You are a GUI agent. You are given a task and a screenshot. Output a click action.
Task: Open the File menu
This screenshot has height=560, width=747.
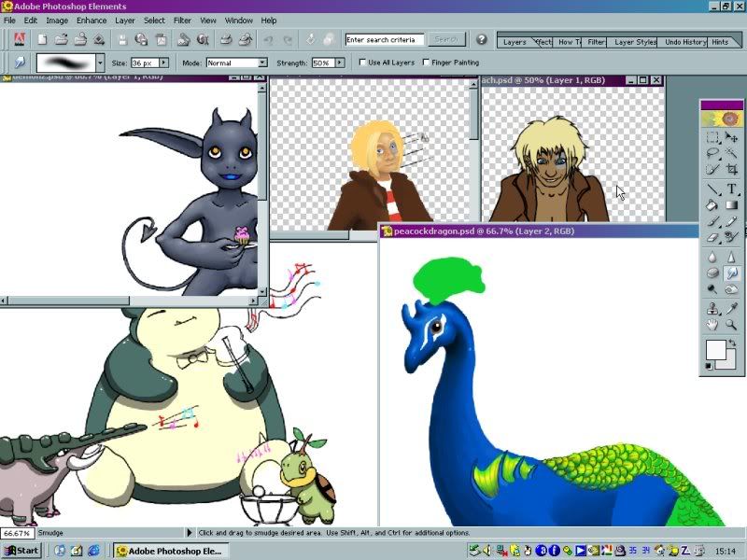(x=9, y=21)
